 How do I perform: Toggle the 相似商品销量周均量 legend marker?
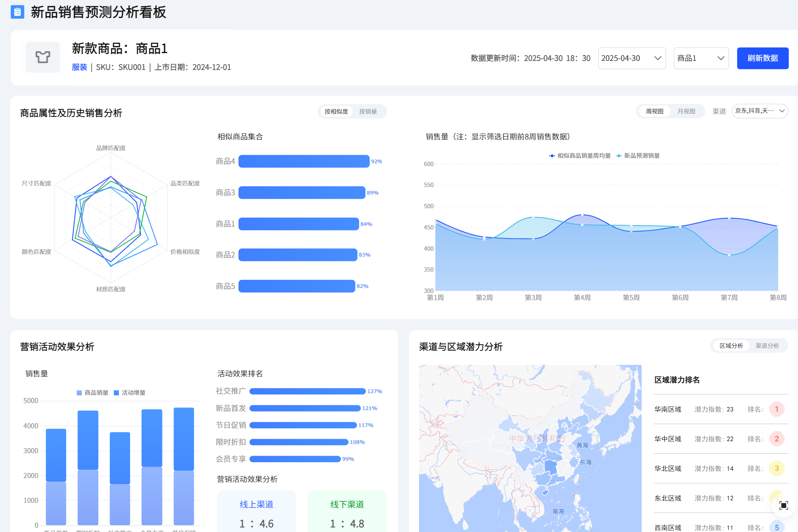552,156
